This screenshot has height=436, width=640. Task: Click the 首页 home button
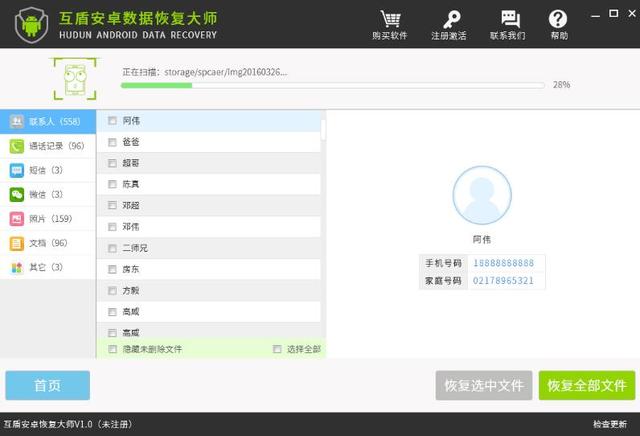click(x=47, y=385)
